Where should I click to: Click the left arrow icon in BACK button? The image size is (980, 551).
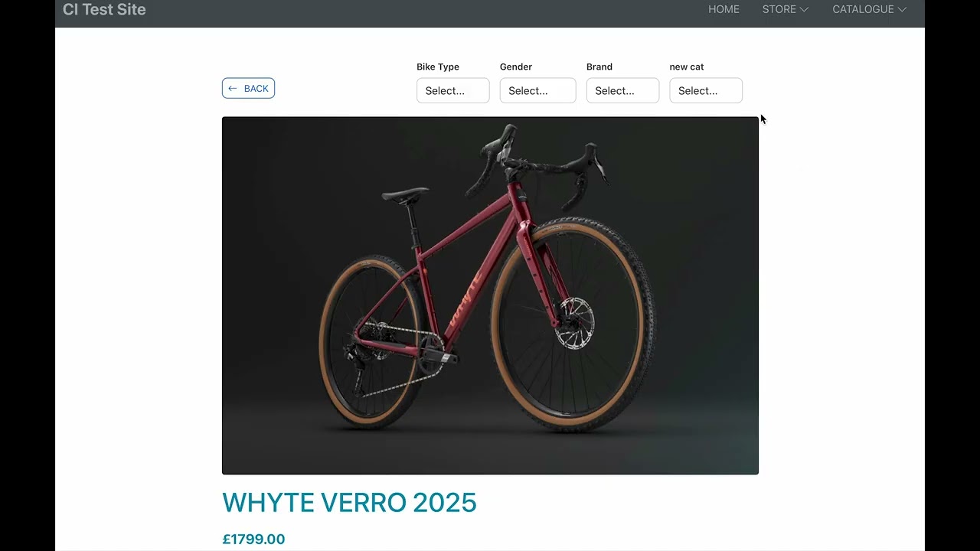click(233, 89)
